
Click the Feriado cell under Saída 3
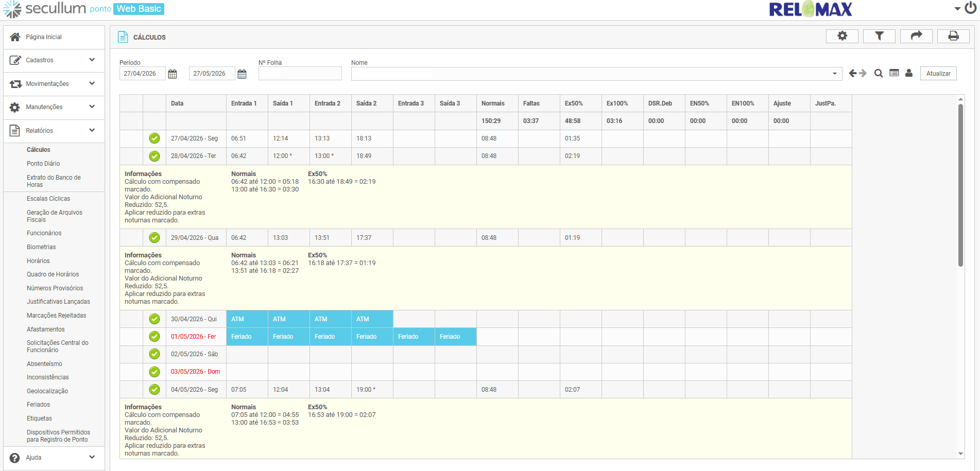(x=456, y=337)
